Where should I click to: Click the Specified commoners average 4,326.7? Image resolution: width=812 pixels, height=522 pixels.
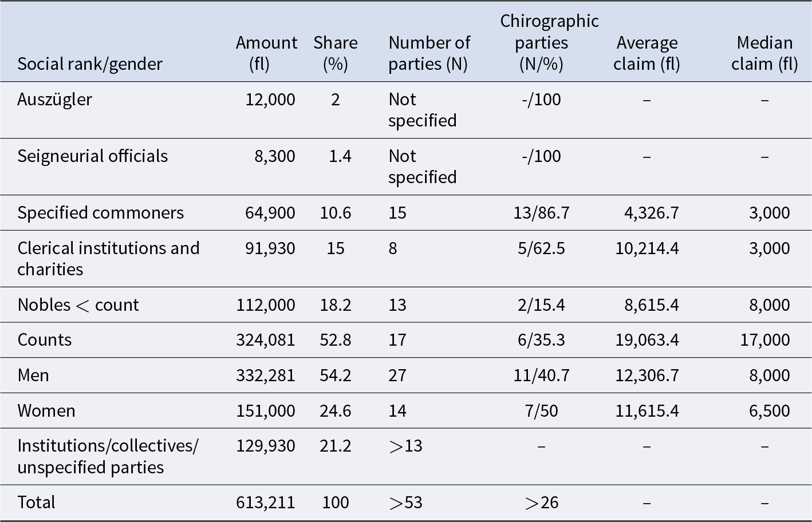pos(651,213)
